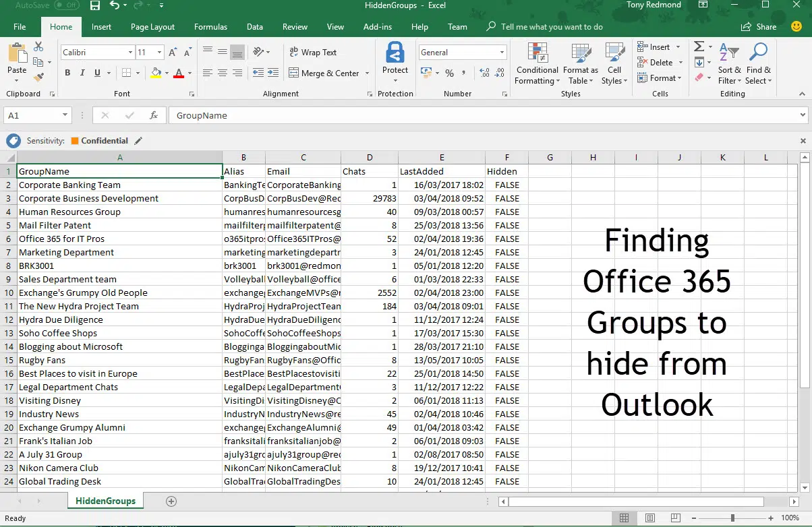Click the Delete cells button
This screenshot has width=812, height=527.
[x=655, y=63]
